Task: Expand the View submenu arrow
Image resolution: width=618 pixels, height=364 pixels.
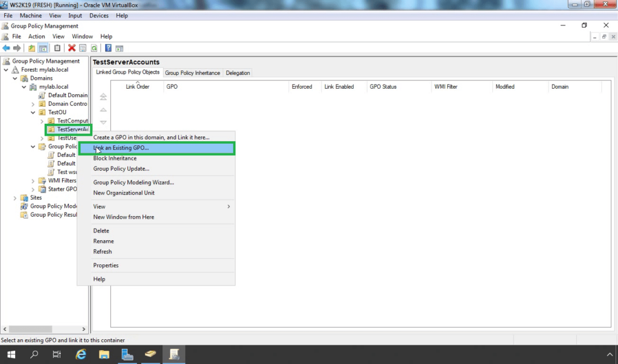Action: pyautogui.click(x=229, y=206)
